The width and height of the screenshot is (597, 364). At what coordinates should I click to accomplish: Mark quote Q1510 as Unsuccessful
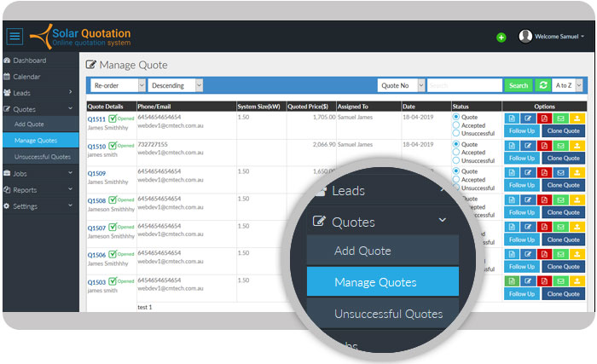(457, 160)
